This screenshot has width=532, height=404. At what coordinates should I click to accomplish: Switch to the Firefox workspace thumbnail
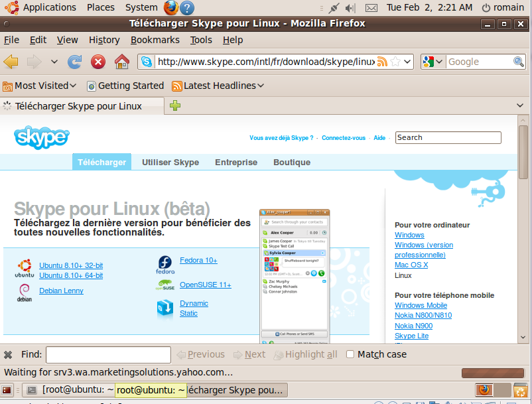(x=484, y=390)
